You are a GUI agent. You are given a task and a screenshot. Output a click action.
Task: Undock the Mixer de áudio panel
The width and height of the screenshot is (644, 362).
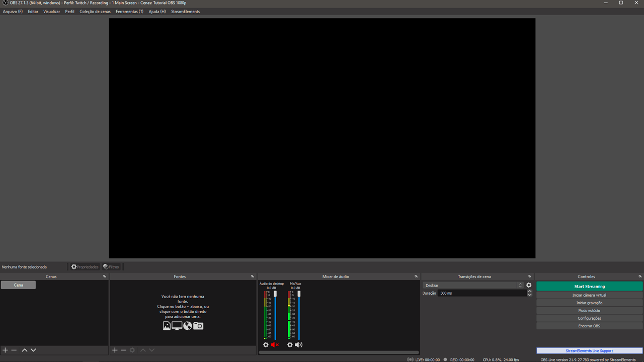[x=416, y=277]
